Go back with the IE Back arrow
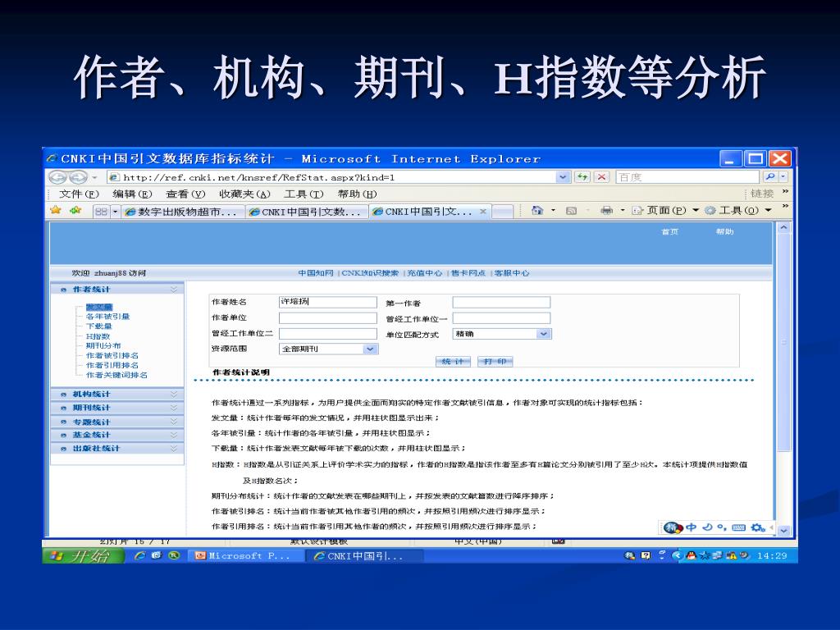Viewport: 840px width, 630px height. tap(57, 177)
